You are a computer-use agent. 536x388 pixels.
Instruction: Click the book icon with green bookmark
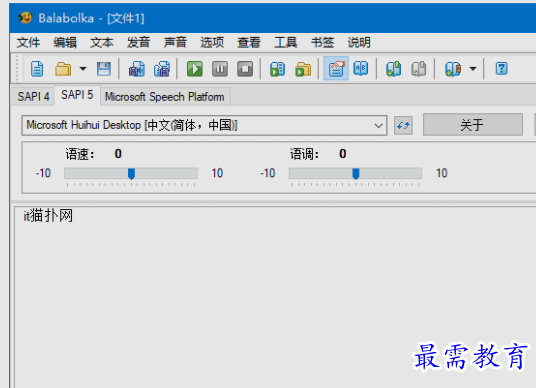[393, 68]
